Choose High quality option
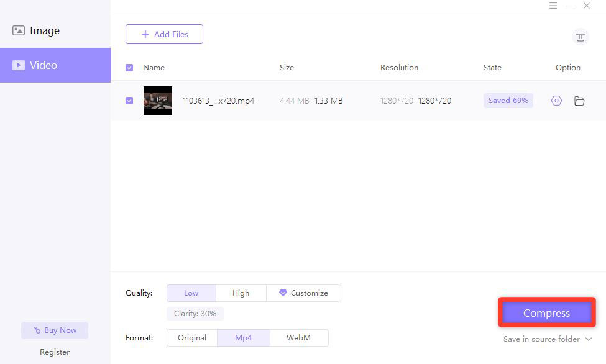This screenshot has width=606, height=364. click(x=241, y=293)
